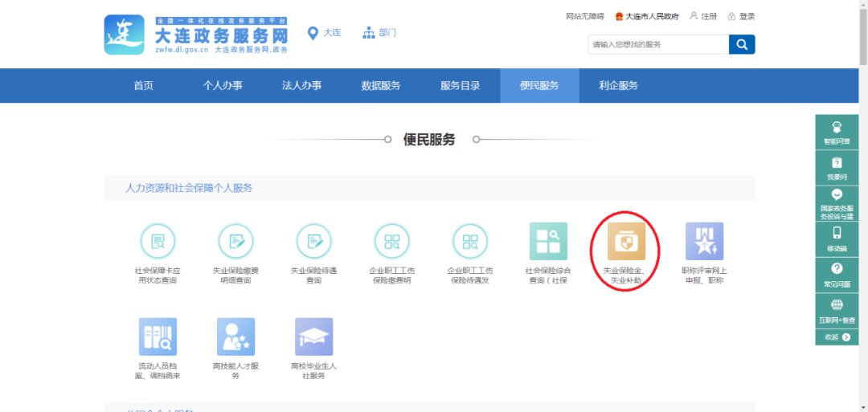Open 高技能人才服务 icon
This screenshot has height=412, width=868.
(235, 337)
